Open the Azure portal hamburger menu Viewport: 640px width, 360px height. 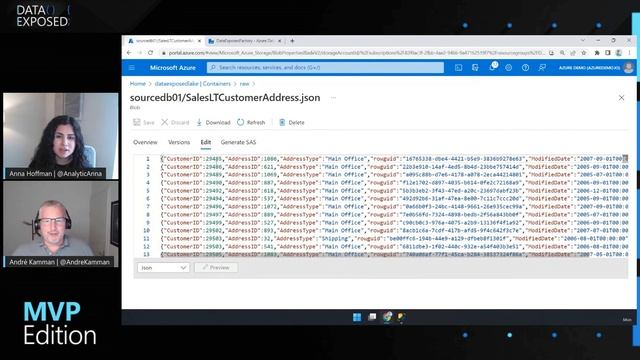(132, 68)
